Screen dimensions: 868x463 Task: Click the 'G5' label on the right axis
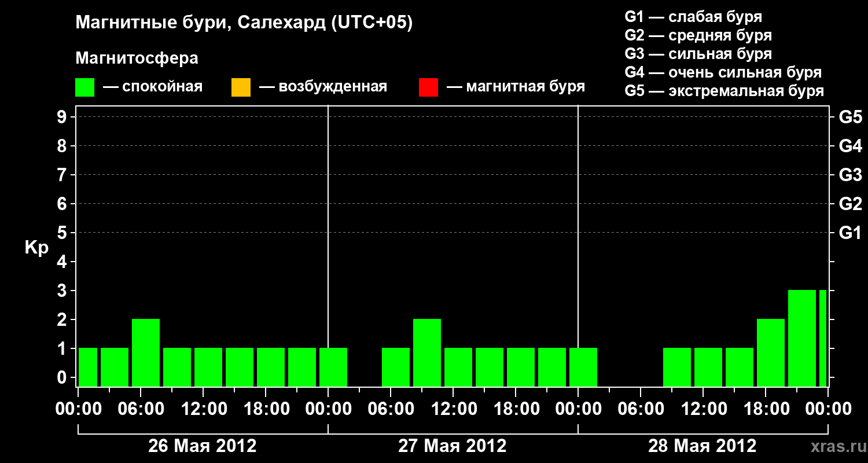point(850,117)
